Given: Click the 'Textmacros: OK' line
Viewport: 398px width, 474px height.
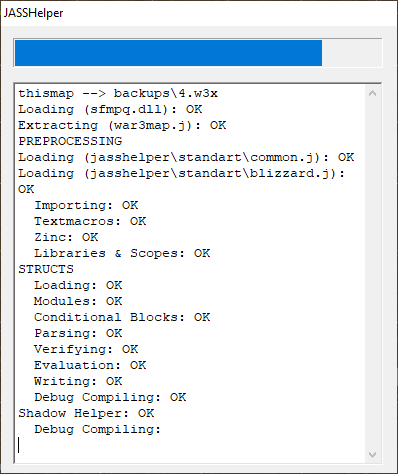Looking at the screenshot, I should click(90, 221).
